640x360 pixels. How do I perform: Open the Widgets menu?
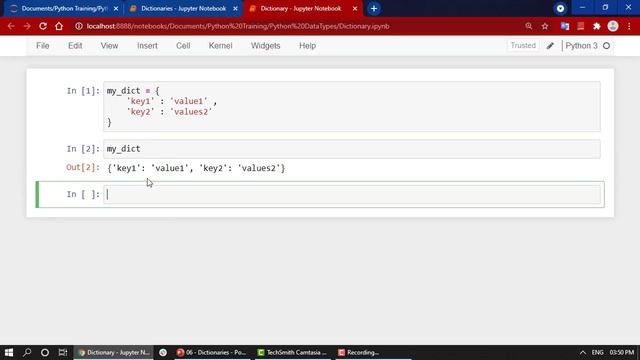(x=266, y=46)
